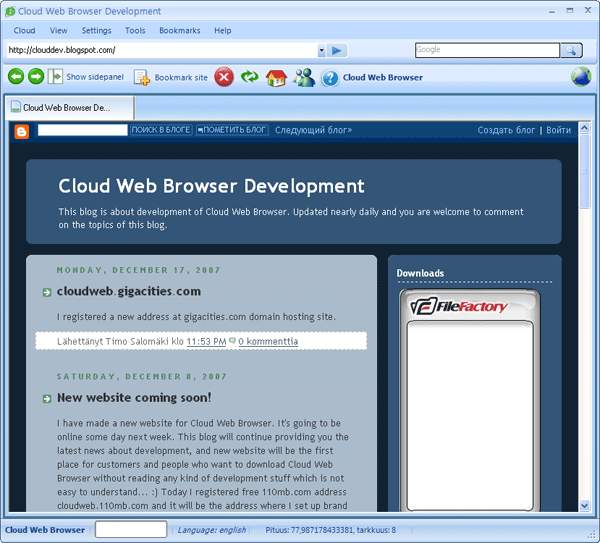Screen dimensions: 600x543
Task: Go forward with the green forward arrow
Action: [36, 77]
